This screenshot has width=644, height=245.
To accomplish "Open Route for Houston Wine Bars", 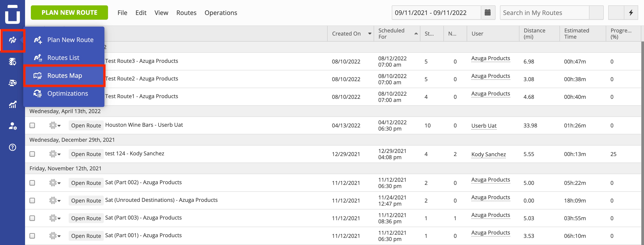I will click(86, 125).
